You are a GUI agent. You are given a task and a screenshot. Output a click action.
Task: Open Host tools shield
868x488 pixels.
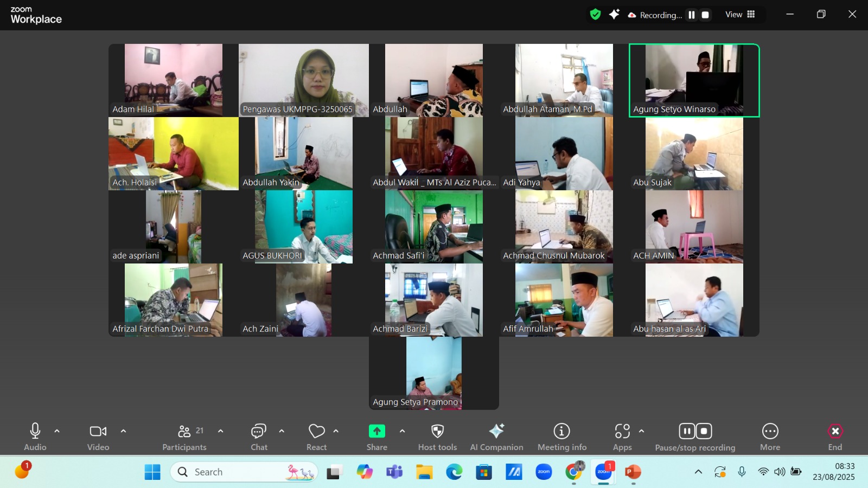tap(437, 432)
